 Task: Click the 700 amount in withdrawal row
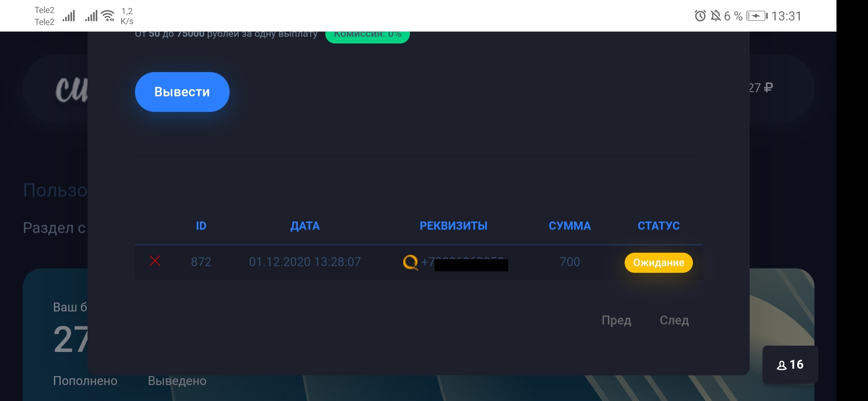pos(570,262)
